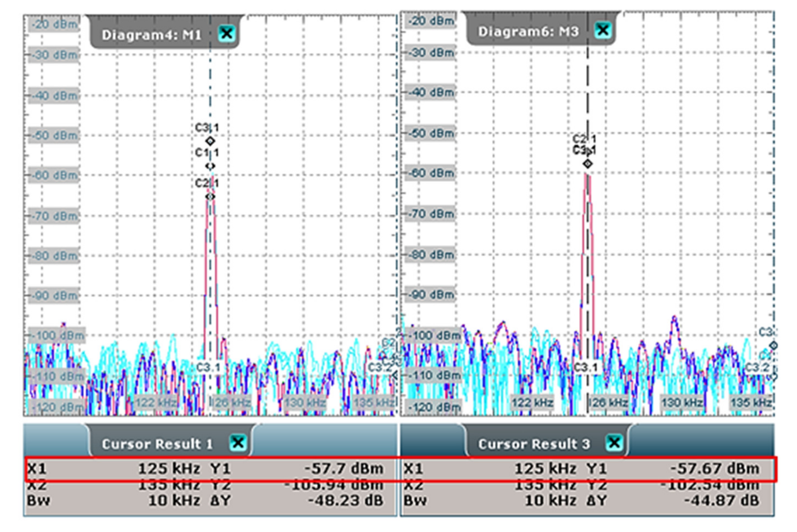The width and height of the screenshot is (797, 532).
Task: Click the 130 kHz axis label in Diagram6
Action: coord(682,403)
